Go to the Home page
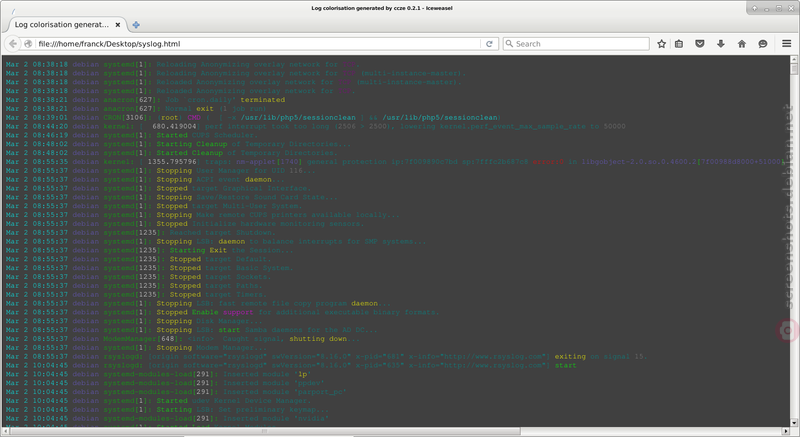Screen dimensions: 800x437 [742, 44]
